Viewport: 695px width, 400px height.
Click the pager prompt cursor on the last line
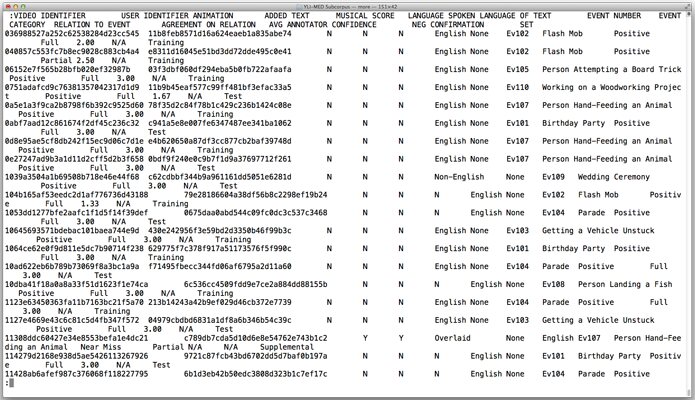point(12,383)
